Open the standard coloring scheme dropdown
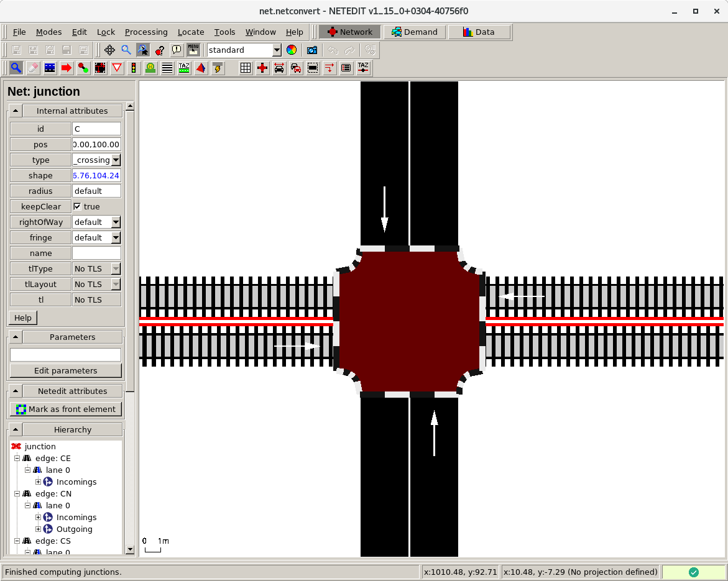 click(x=277, y=50)
